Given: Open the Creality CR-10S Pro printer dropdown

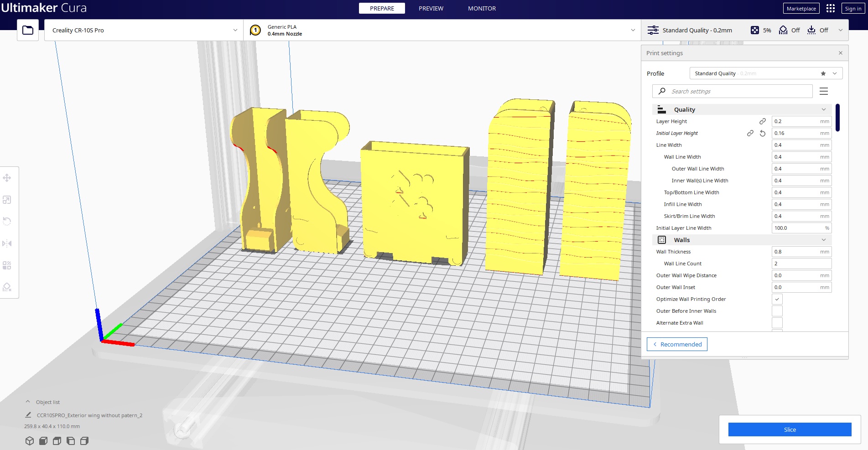Looking at the screenshot, I should 144,30.
